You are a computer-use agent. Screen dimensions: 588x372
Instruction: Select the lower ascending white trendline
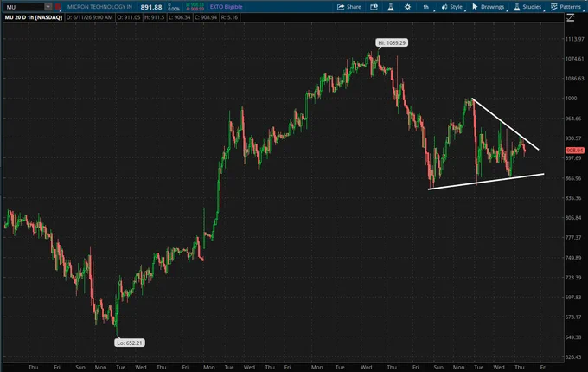[486, 182]
